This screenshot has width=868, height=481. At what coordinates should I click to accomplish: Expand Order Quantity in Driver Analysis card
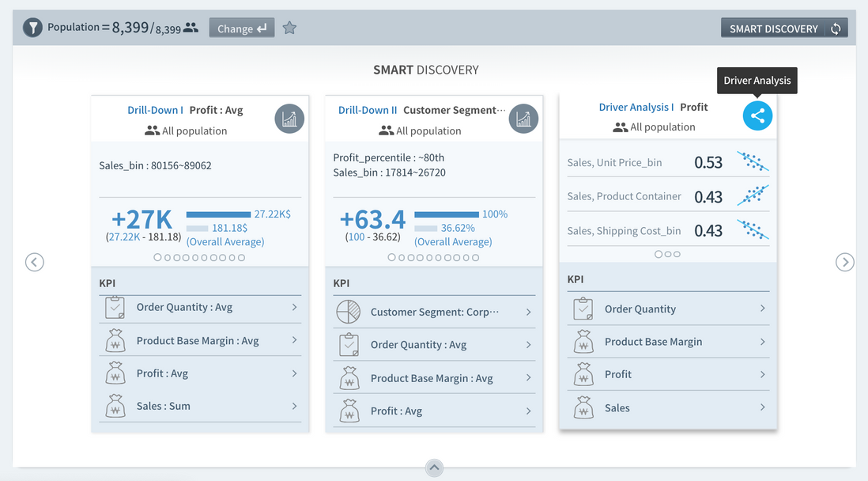pos(668,309)
